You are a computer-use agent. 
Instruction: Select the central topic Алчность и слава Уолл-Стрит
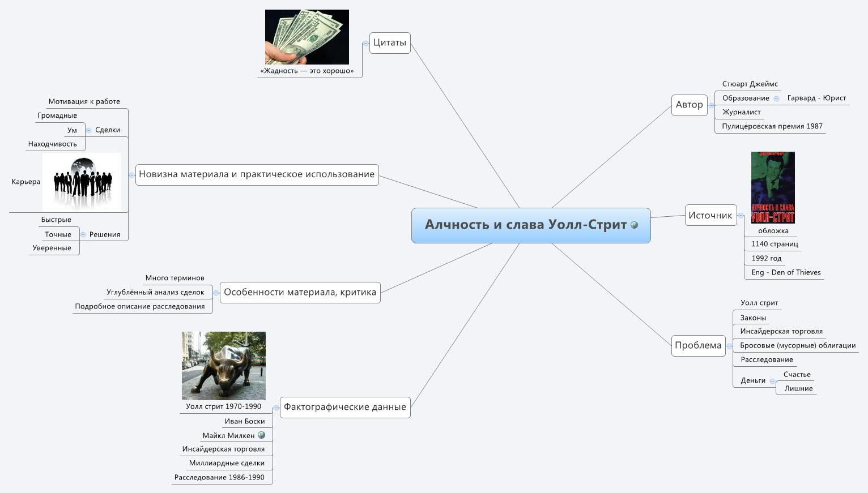[531, 225]
